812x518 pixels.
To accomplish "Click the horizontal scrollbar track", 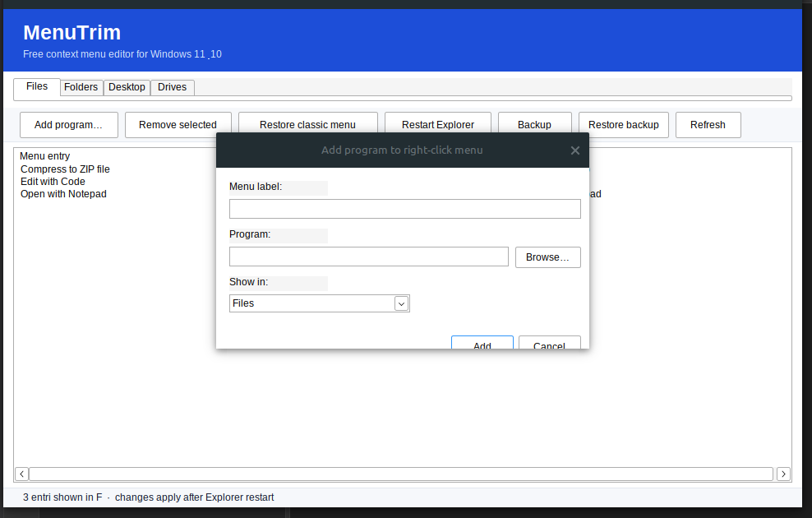I will click(x=401, y=474).
